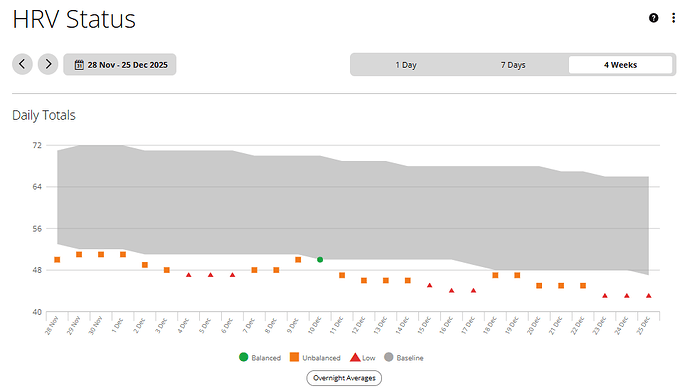Screen dimensions: 690x390
Task: Select the orange data point for 2 Dec
Action: point(145,265)
